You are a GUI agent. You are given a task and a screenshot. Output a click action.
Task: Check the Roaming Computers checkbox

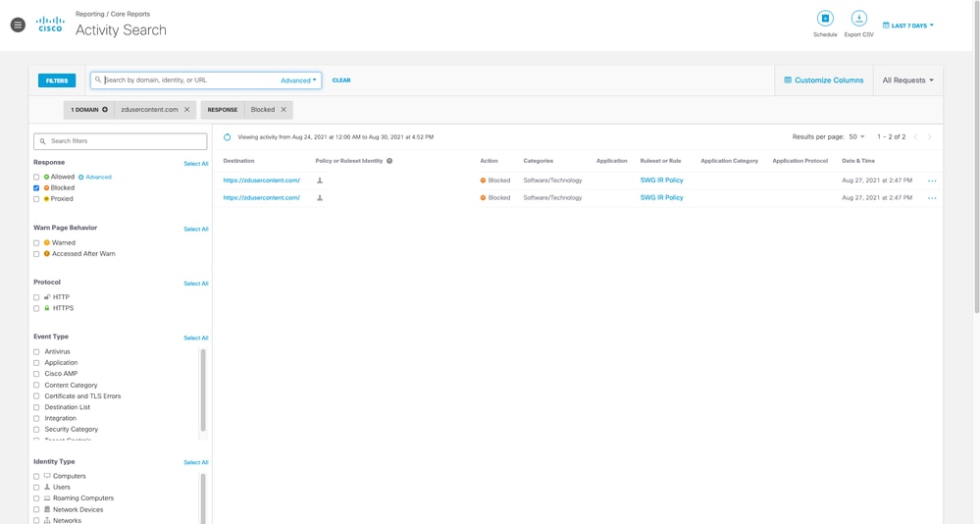click(36, 498)
